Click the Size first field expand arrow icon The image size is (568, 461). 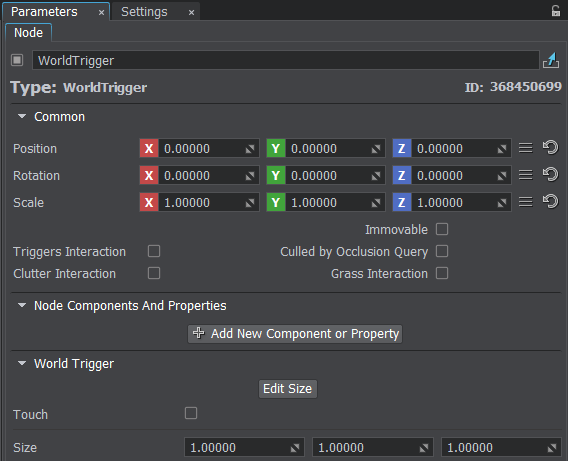point(295,448)
